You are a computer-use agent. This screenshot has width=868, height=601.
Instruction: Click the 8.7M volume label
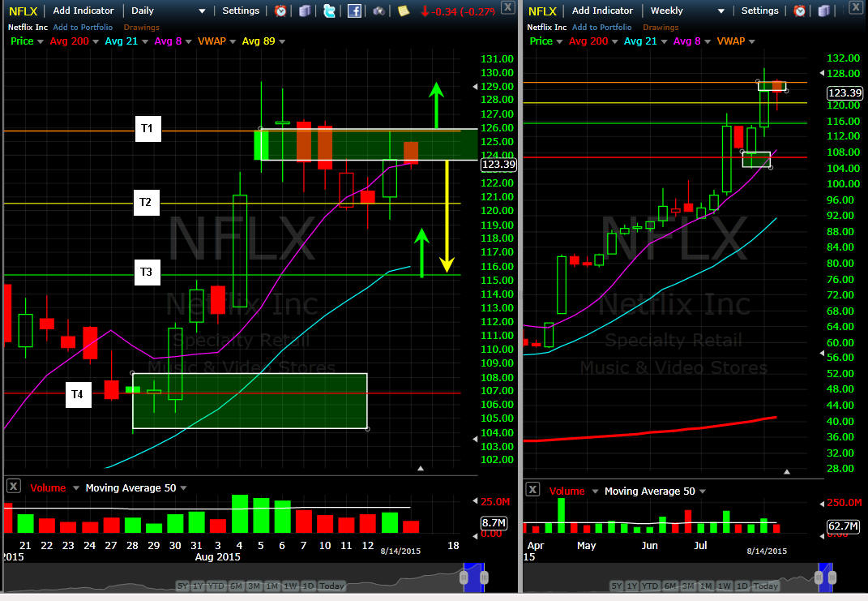click(494, 523)
